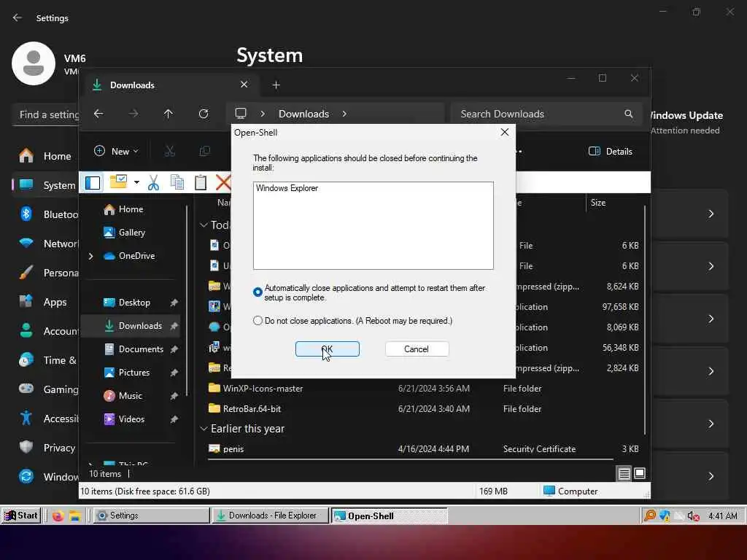Open the classic toolbar folder options dropdown arrow

[x=136, y=182]
